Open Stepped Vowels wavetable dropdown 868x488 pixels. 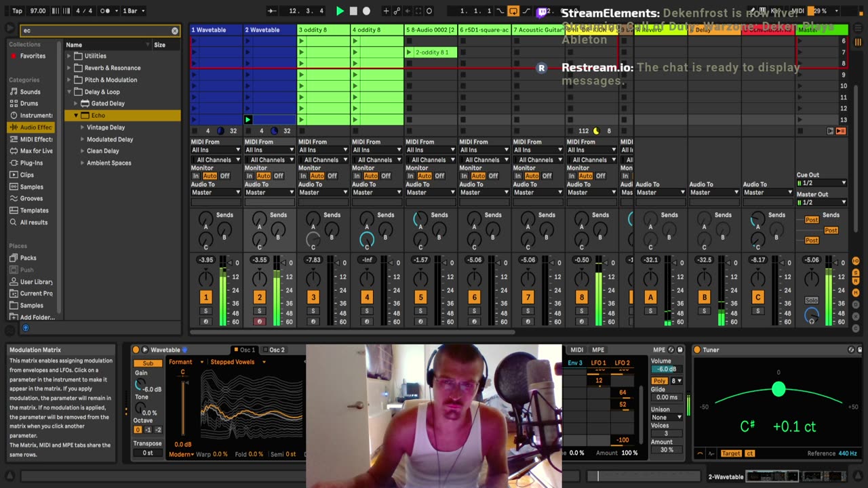click(237, 362)
